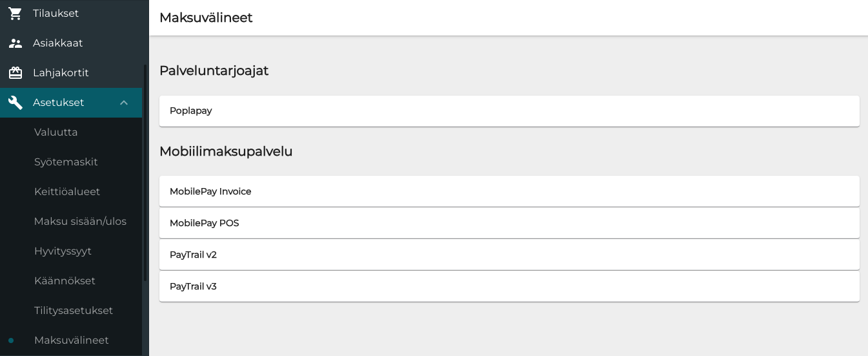Click the people Asiakkaat icon
The width and height of the screenshot is (868, 356).
tap(15, 43)
